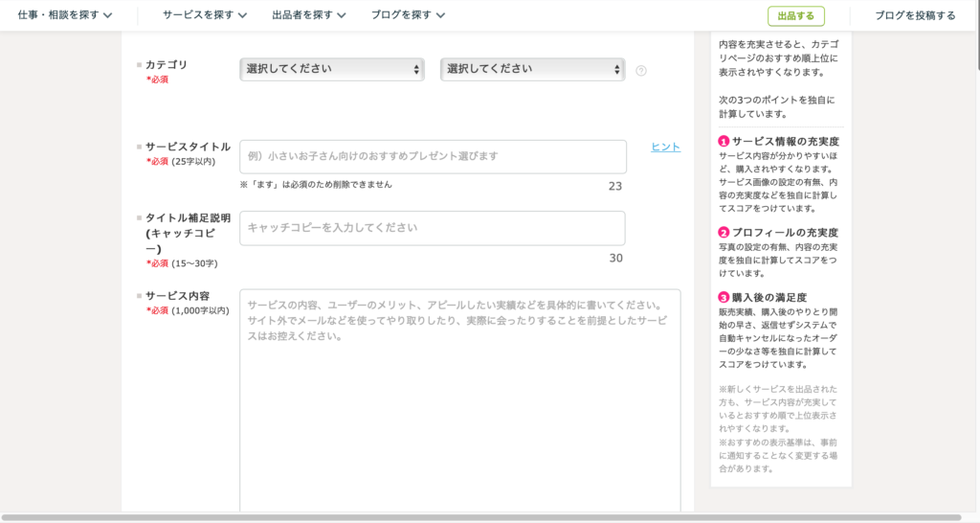Screen dimensions: 980x523
Task: Click the pink number 2 badge icon
Action: [x=724, y=233]
